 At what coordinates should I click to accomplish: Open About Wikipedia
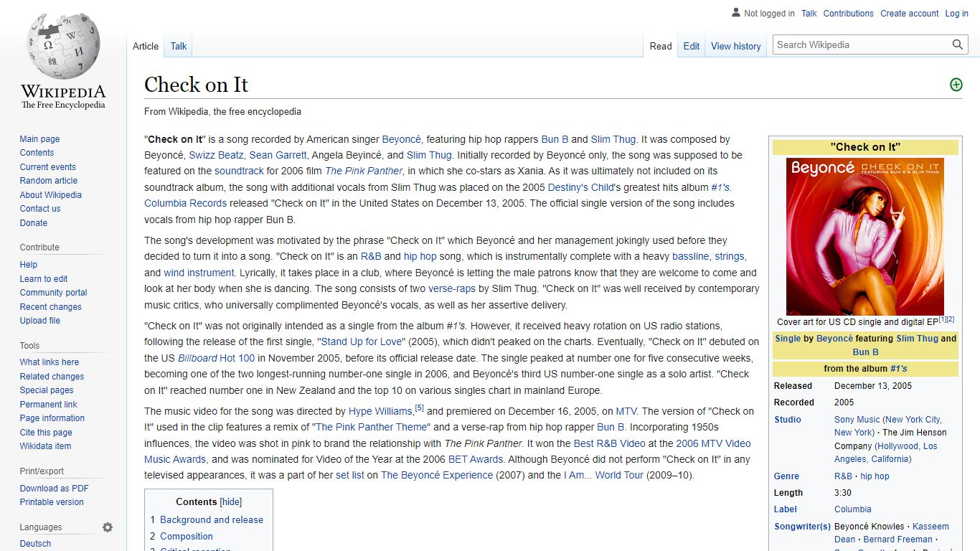click(50, 195)
